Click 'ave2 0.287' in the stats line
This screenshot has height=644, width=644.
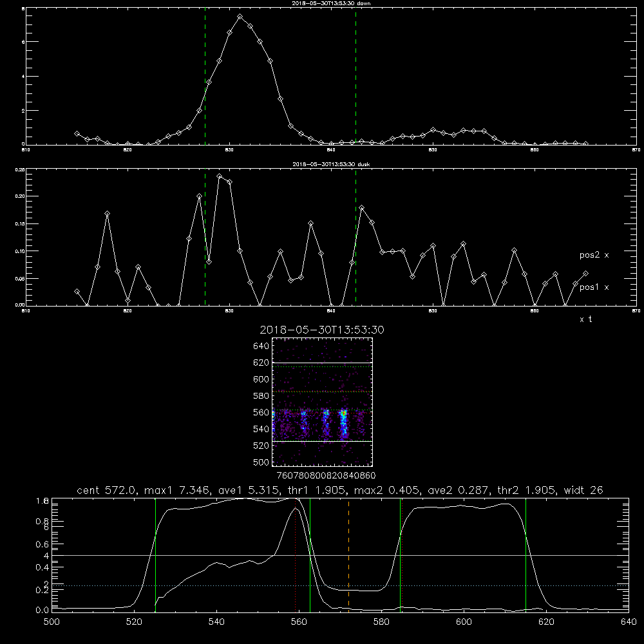click(x=459, y=490)
